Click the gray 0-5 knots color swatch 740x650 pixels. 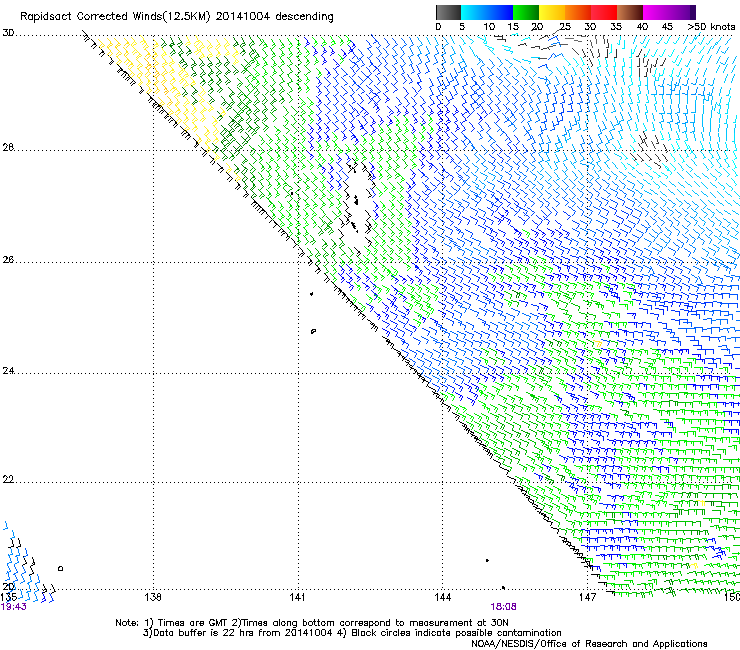[x=448, y=12]
